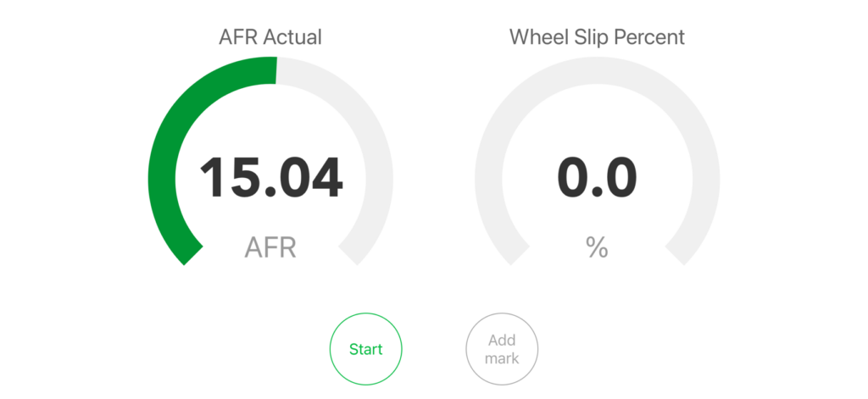Click the "15" digits of the AFR value
The width and height of the screenshot is (868, 399).
[227, 178]
